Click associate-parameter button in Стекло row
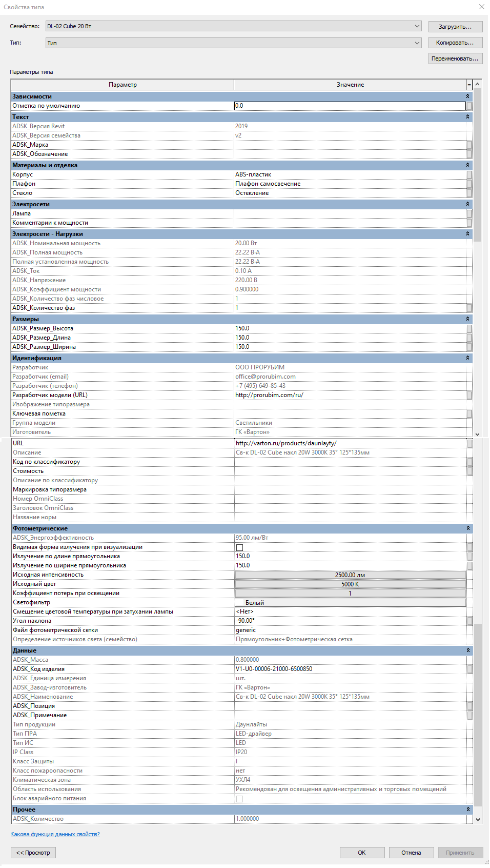This screenshot has width=490, height=868. 469,193
